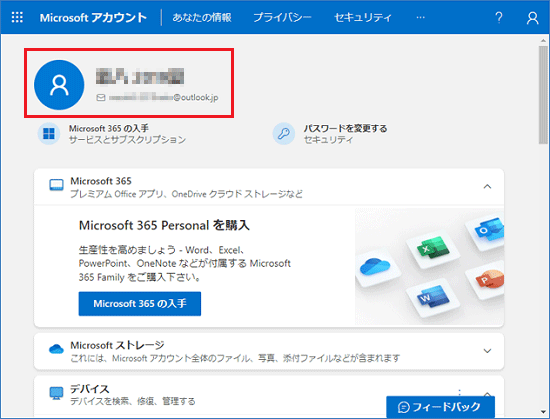Click the Windows logo icon beside Microsoft 365 の入手

[48, 134]
